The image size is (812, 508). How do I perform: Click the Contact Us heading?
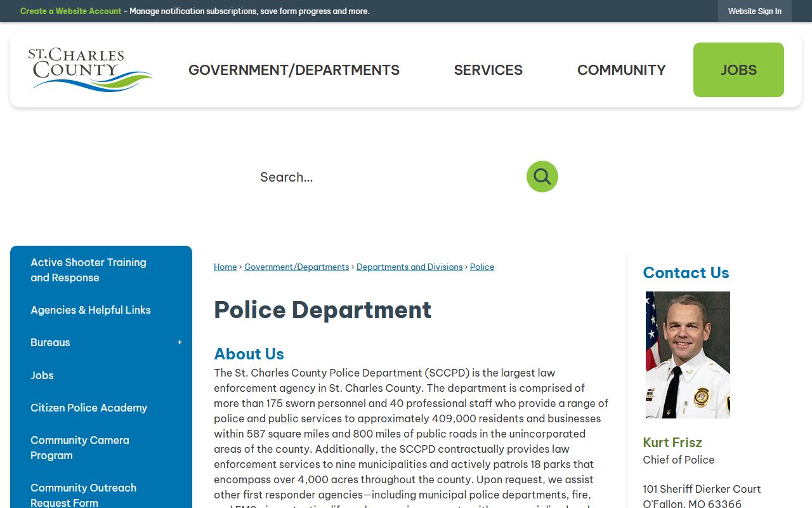tap(686, 273)
